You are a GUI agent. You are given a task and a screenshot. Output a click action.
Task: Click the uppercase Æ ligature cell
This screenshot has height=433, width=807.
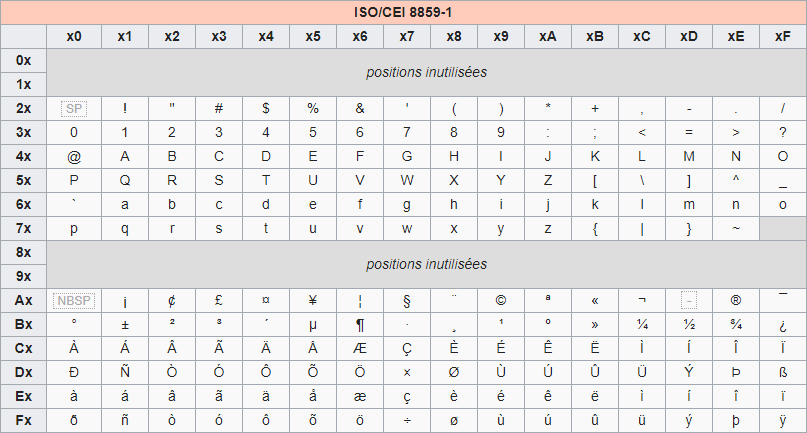[x=360, y=348]
